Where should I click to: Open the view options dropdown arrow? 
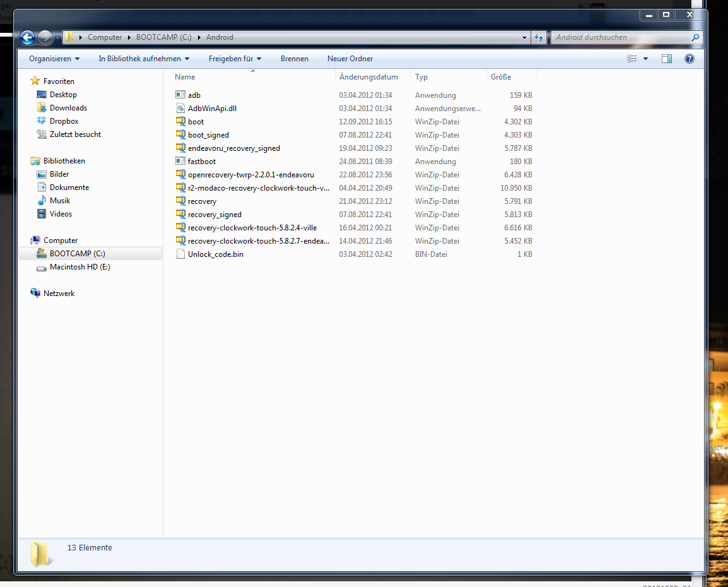(645, 59)
